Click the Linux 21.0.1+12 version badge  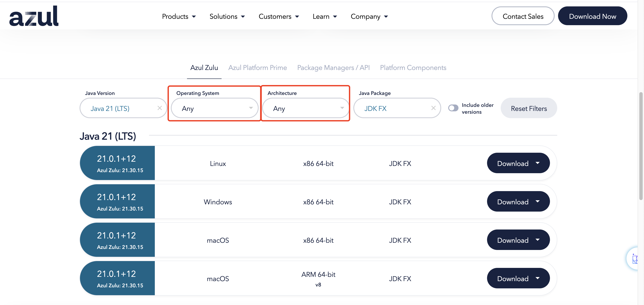point(117,163)
